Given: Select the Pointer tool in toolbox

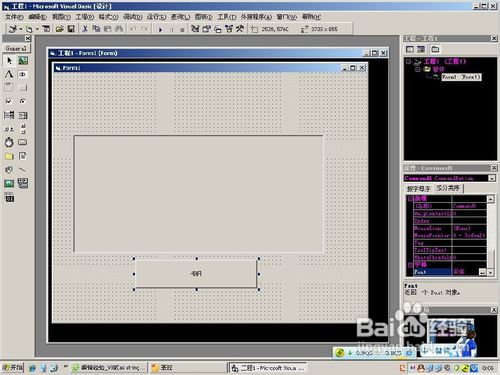Looking at the screenshot, I should [x=9, y=60].
